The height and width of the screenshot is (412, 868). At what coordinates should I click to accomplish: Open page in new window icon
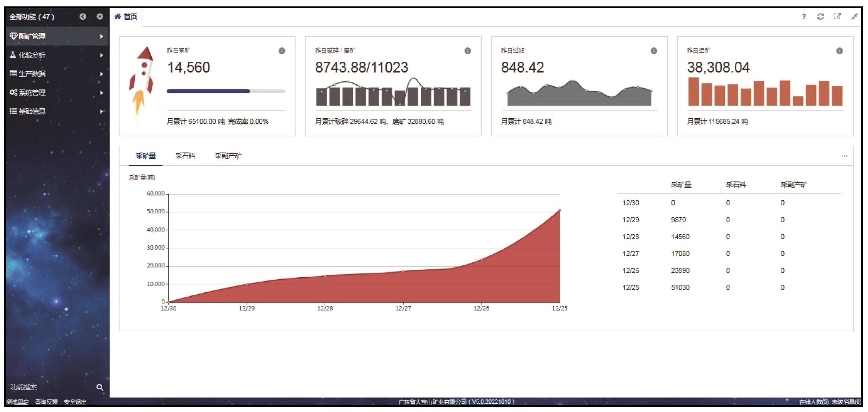point(837,17)
